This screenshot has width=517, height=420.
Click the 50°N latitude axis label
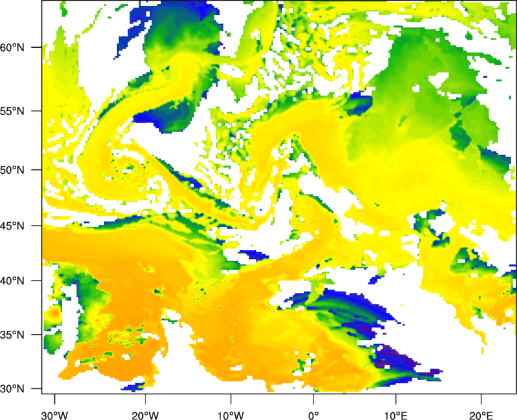click(x=12, y=170)
